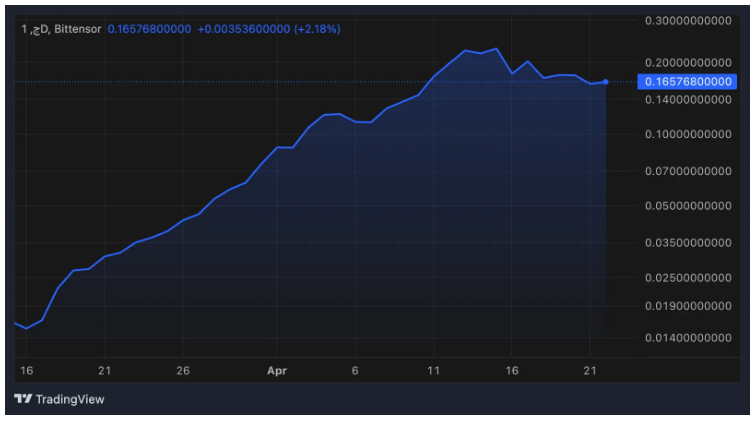This screenshot has width=754, height=421.
Task: Click the TradingView logo icon
Action: 23,399
